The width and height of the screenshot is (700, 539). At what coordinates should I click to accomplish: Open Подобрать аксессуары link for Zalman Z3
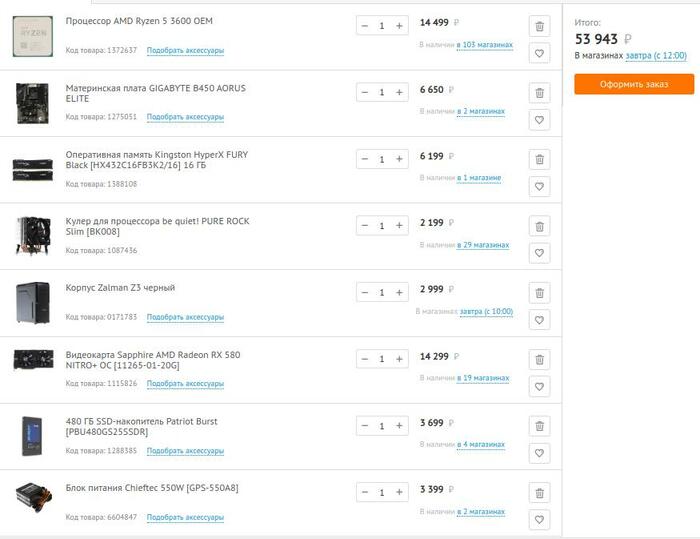click(x=185, y=317)
